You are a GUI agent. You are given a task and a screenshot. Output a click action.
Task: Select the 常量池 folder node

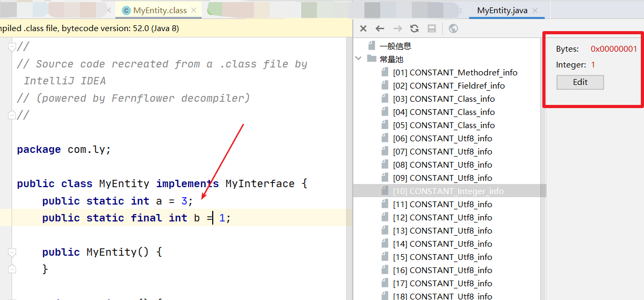coord(391,59)
